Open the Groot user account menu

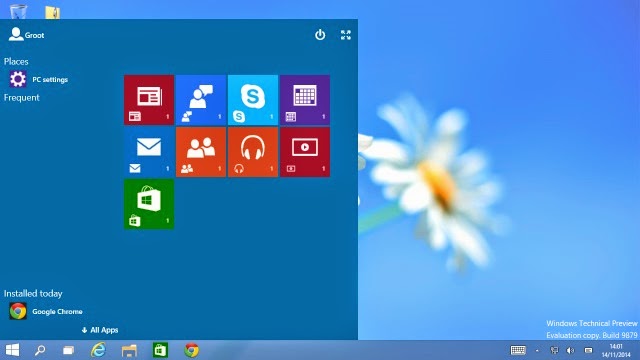(x=26, y=35)
